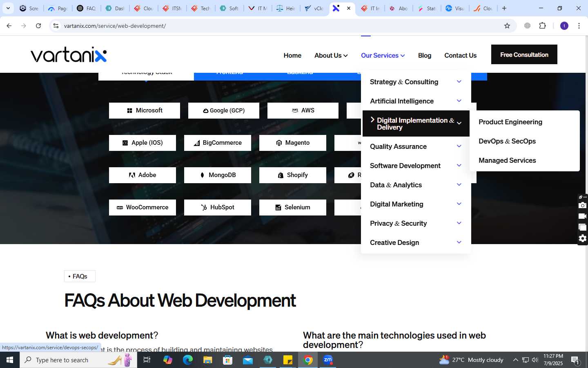The width and height of the screenshot is (588, 368).
Task: Click the browser forward arrow
Action: 24,26
